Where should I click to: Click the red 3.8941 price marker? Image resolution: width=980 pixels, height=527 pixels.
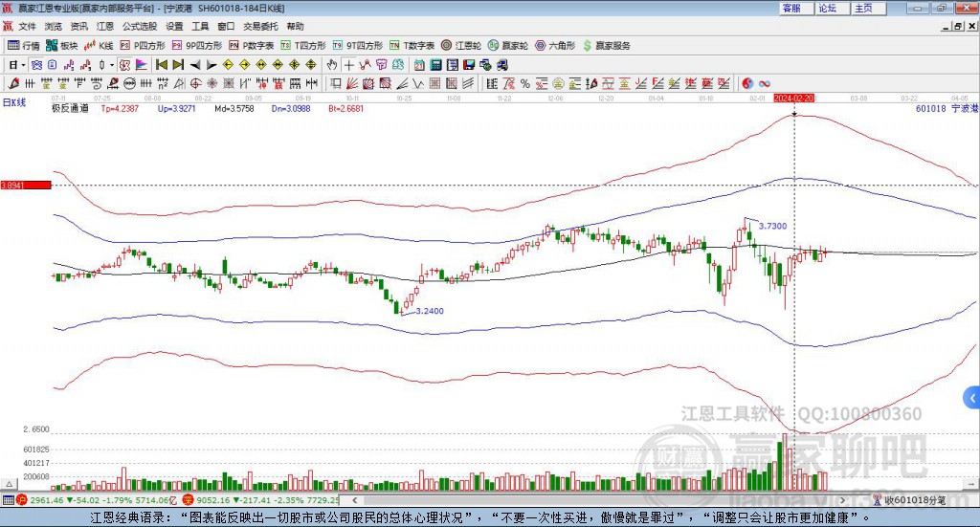26,186
